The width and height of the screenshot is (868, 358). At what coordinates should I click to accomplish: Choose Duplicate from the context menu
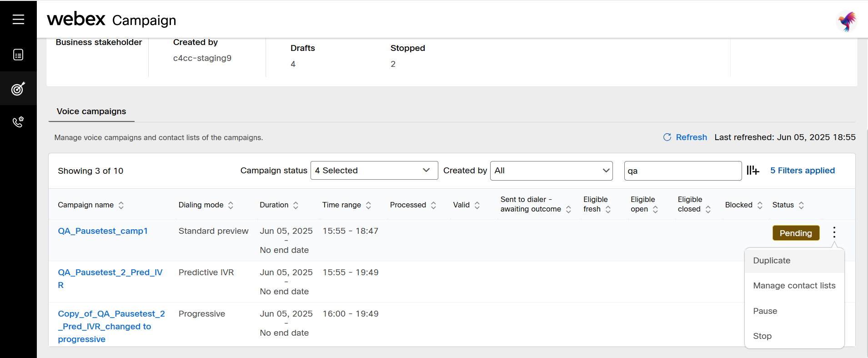pyautogui.click(x=794, y=261)
